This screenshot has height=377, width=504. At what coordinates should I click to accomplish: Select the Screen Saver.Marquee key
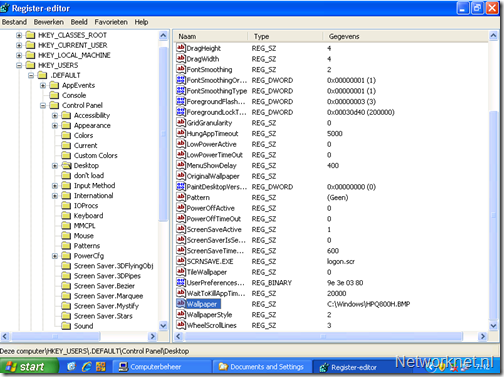point(108,296)
